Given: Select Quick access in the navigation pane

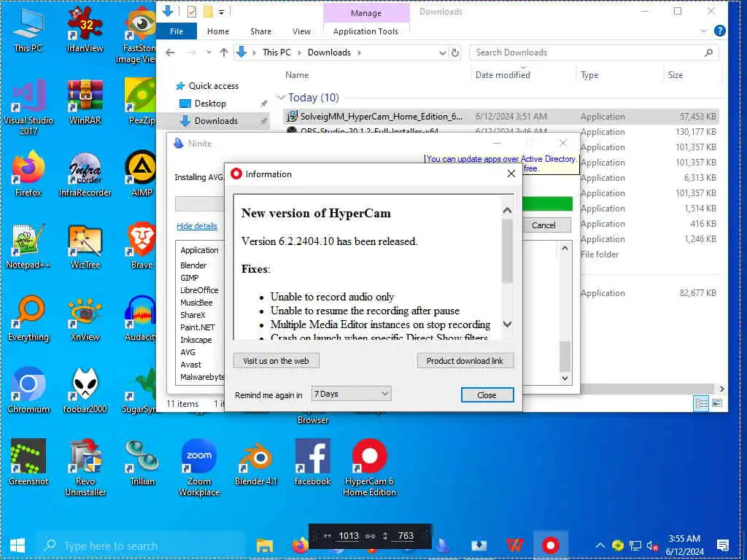Looking at the screenshot, I should coord(214,86).
